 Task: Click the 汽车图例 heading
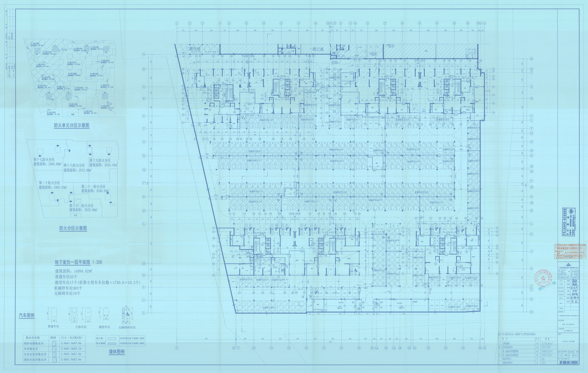27,316
